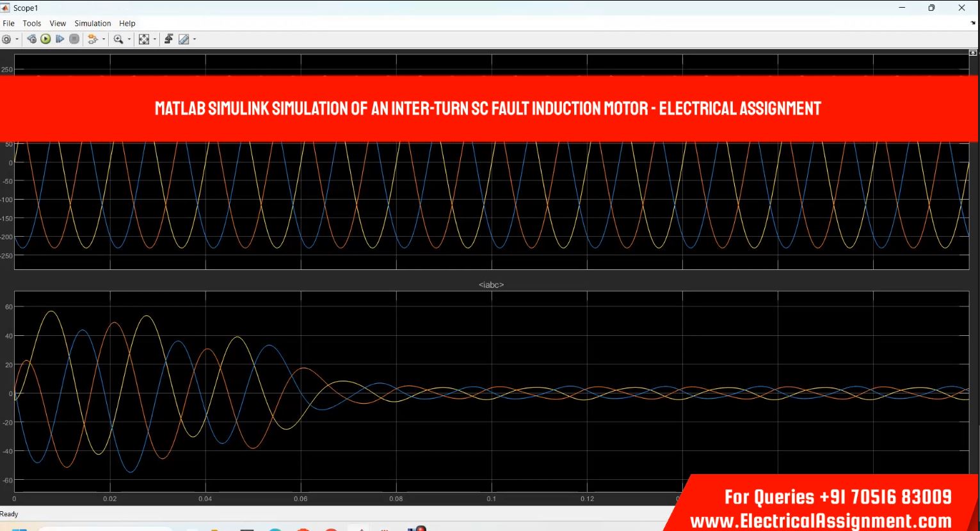Open the measurements dropdown arrow beside ruler
980x531 pixels.
[195, 39]
